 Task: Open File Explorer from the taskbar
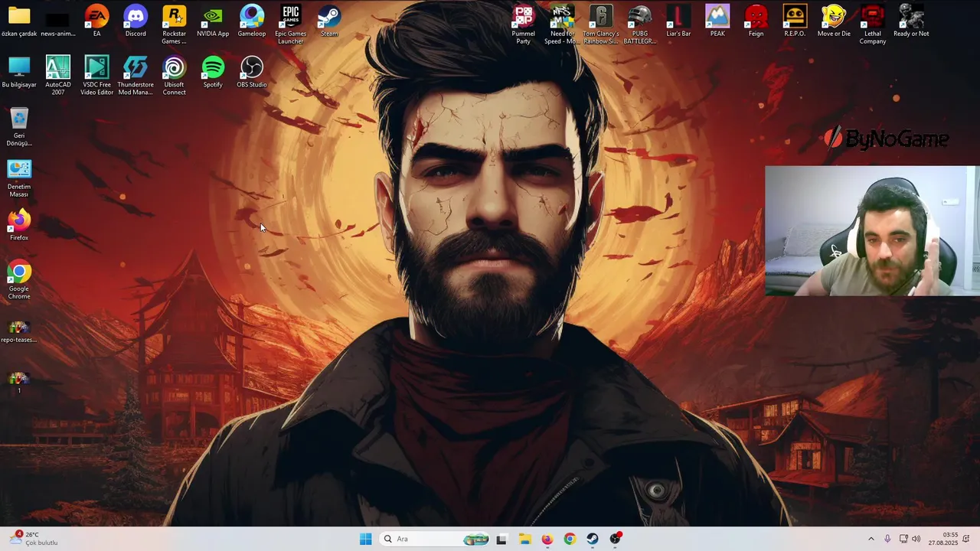pyautogui.click(x=524, y=539)
